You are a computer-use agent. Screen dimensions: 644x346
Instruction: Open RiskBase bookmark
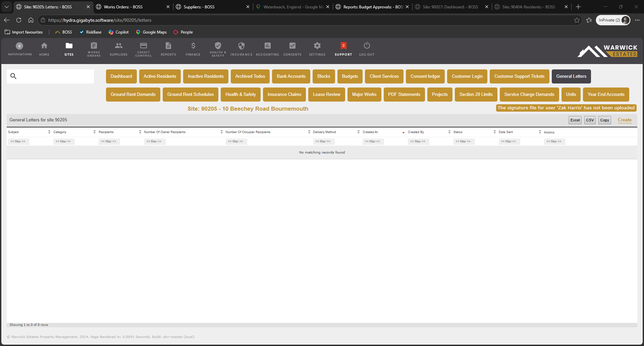(x=91, y=32)
